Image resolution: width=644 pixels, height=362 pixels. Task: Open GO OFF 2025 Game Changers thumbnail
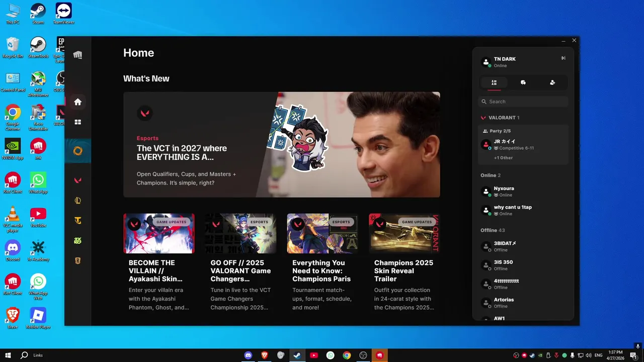240,233
